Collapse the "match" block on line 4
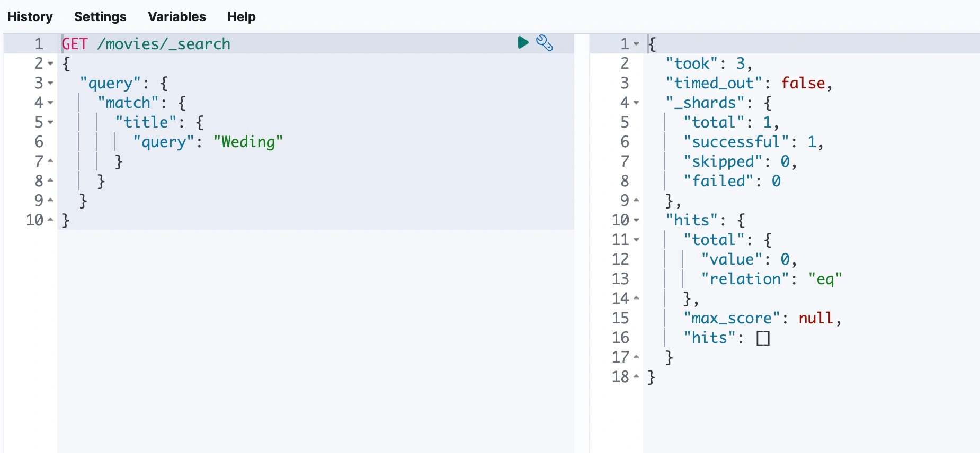 [x=50, y=103]
